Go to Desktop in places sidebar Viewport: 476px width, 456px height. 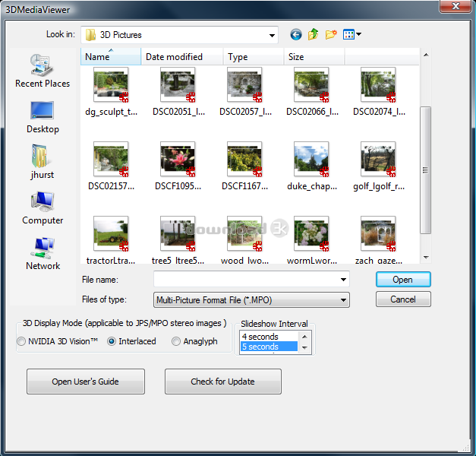coord(43,116)
